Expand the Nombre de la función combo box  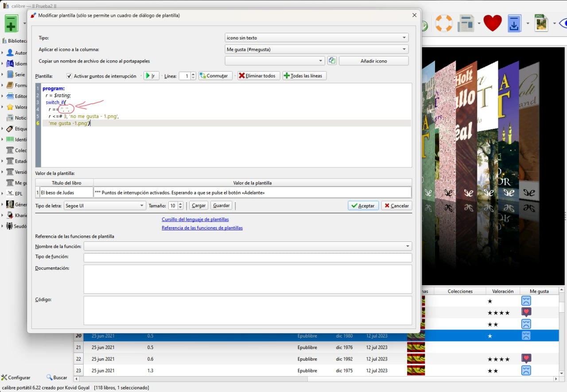(247, 246)
